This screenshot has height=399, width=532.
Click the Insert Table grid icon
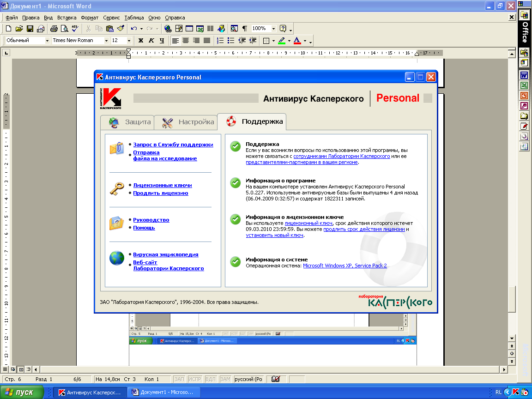[189, 29]
